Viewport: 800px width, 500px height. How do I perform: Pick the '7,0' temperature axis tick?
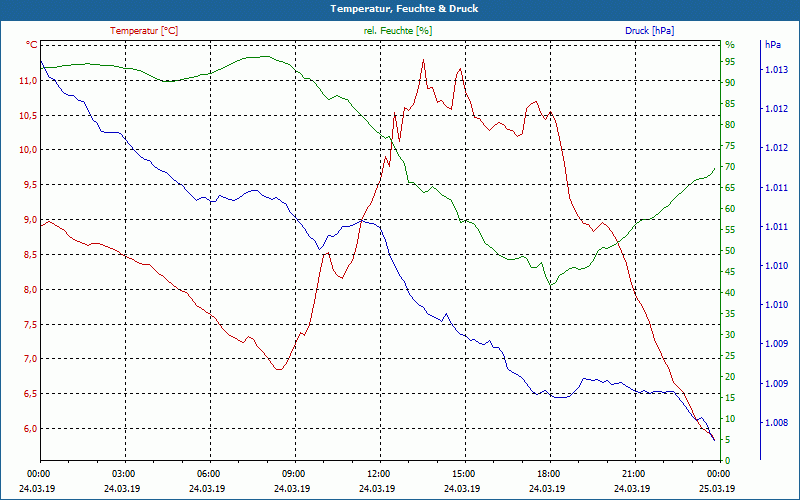(30, 359)
